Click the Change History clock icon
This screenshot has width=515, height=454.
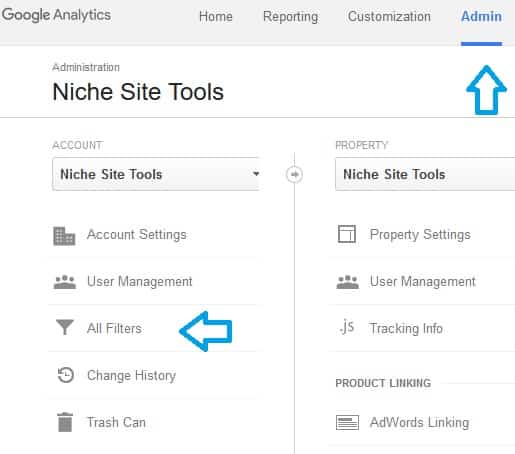click(x=65, y=375)
